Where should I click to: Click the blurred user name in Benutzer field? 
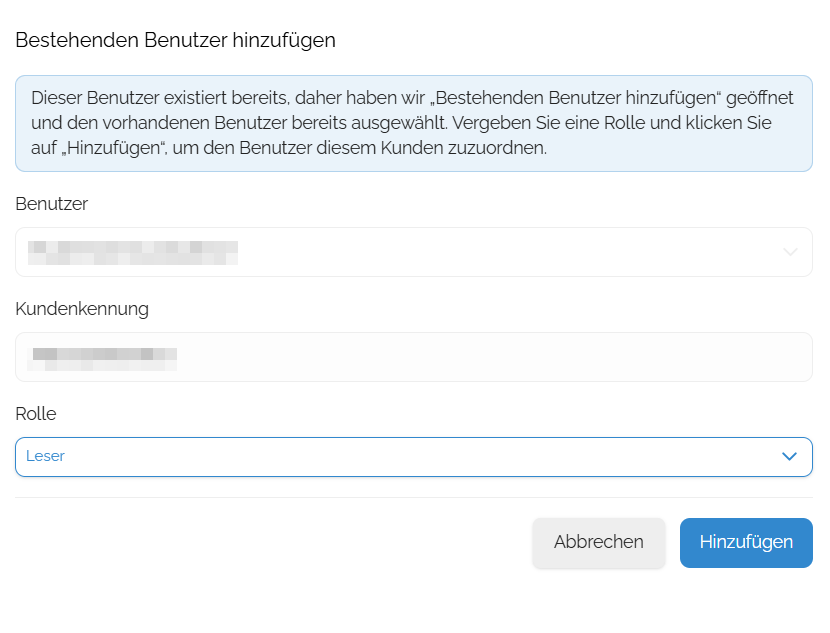(133, 252)
